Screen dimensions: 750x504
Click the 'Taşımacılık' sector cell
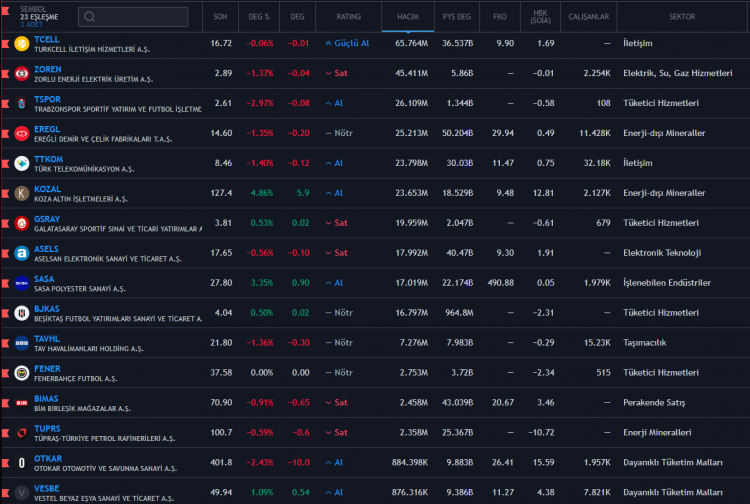[x=644, y=343]
